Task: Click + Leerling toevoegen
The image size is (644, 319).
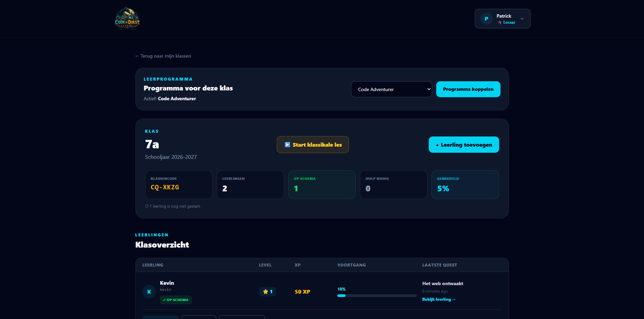Action: pos(464,145)
